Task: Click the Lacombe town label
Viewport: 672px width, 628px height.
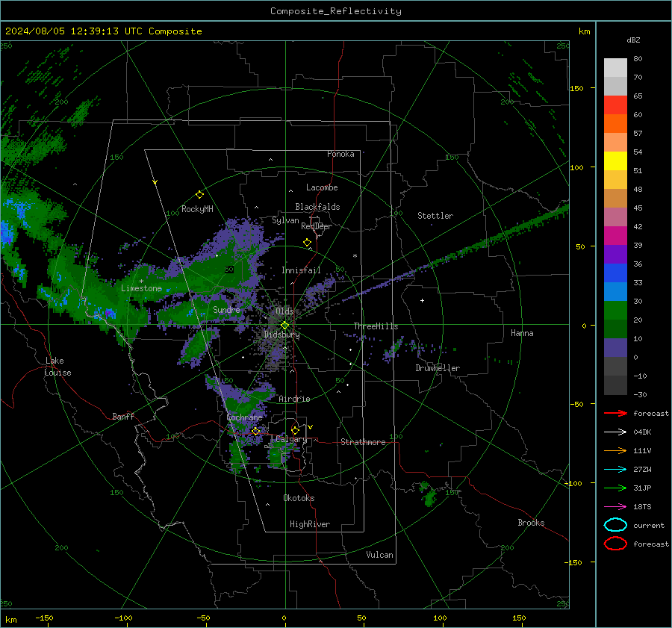Action: (x=322, y=187)
